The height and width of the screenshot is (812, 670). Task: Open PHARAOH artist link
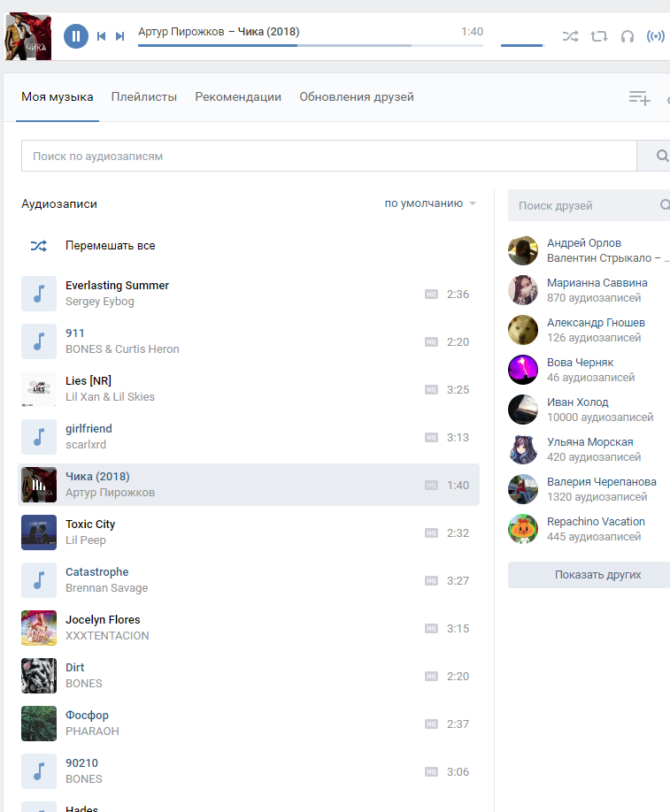(92, 732)
